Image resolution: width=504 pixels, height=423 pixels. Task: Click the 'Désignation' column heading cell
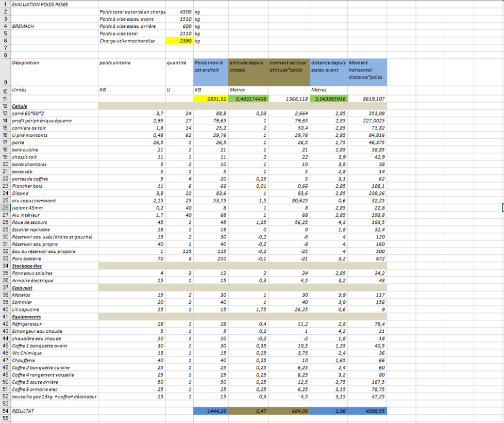pyautogui.click(x=26, y=63)
